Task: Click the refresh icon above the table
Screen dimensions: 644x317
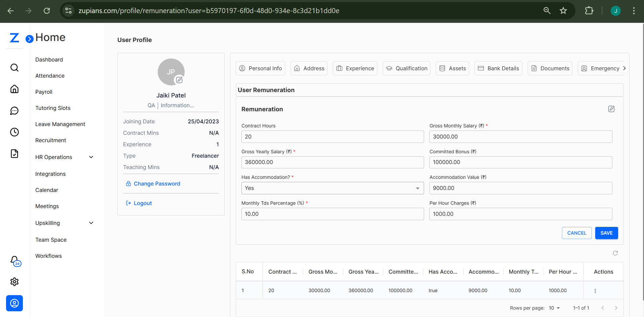Action: (x=615, y=253)
